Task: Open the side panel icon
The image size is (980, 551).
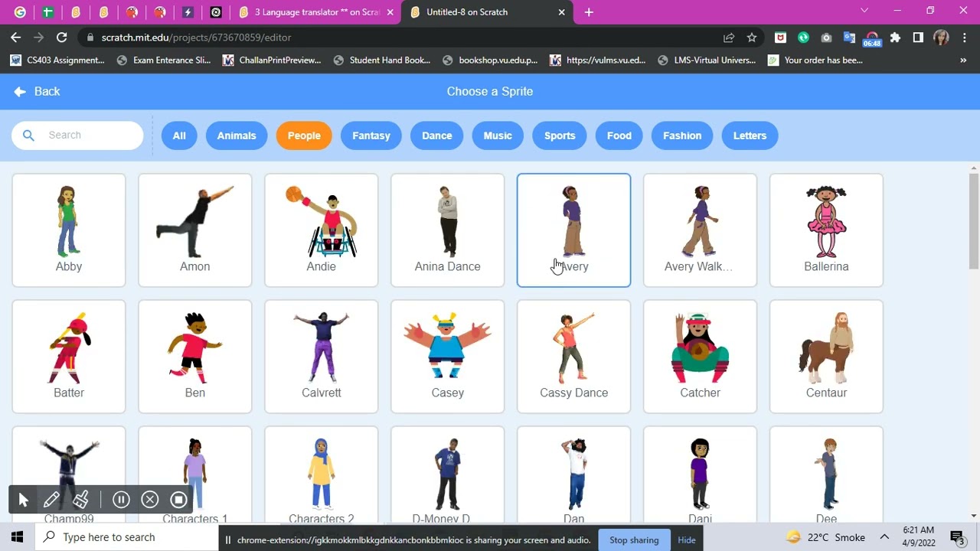Action: tap(918, 37)
